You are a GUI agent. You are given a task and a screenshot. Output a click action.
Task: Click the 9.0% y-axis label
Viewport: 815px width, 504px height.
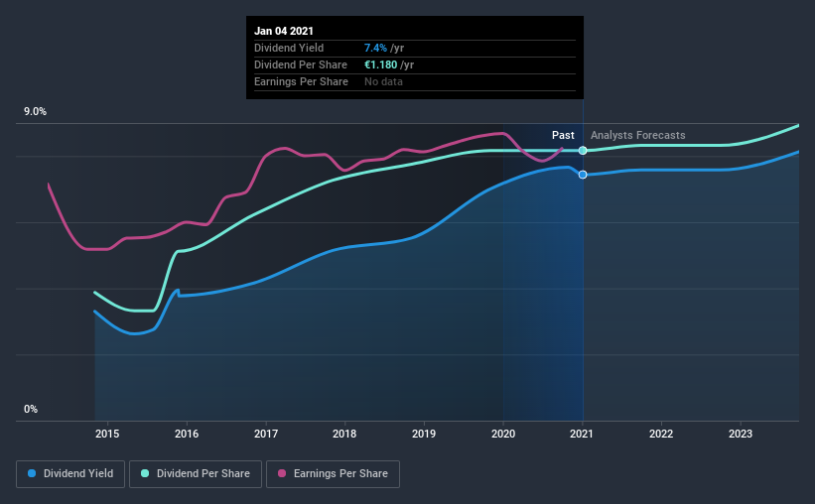(x=35, y=112)
